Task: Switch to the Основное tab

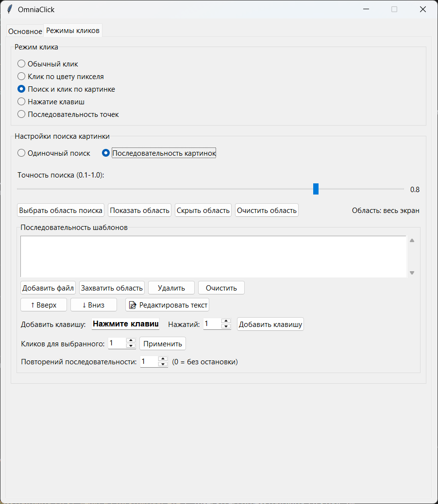Action: point(25,31)
